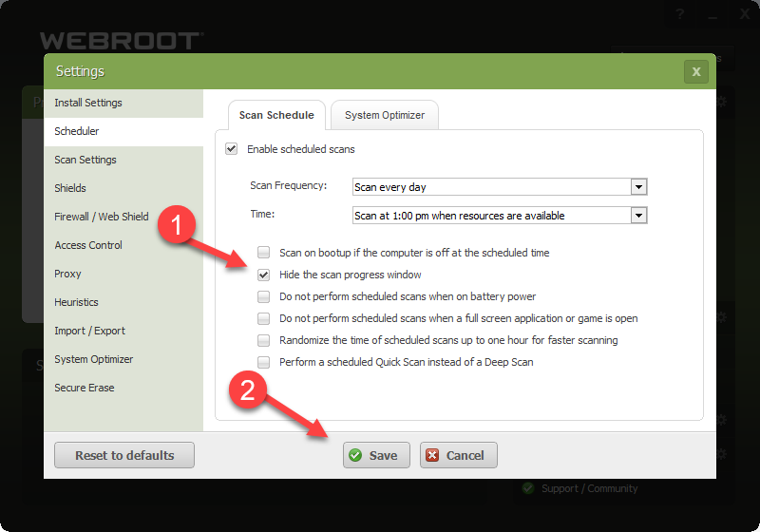Enable Scan on bootup if computer off
Image resolution: width=760 pixels, height=532 pixels.
264,253
